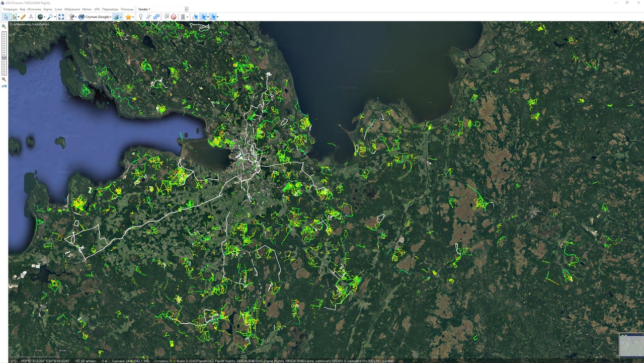Click the full screen mode icon
The image size is (644, 363).
(61, 17)
